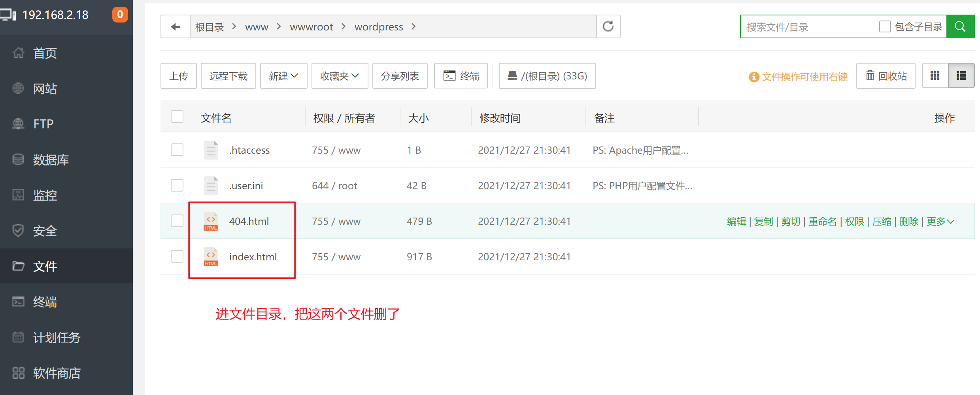Expand the 收藏夹 favorites dropdown
This screenshot has width=980, height=395.
click(x=340, y=76)
